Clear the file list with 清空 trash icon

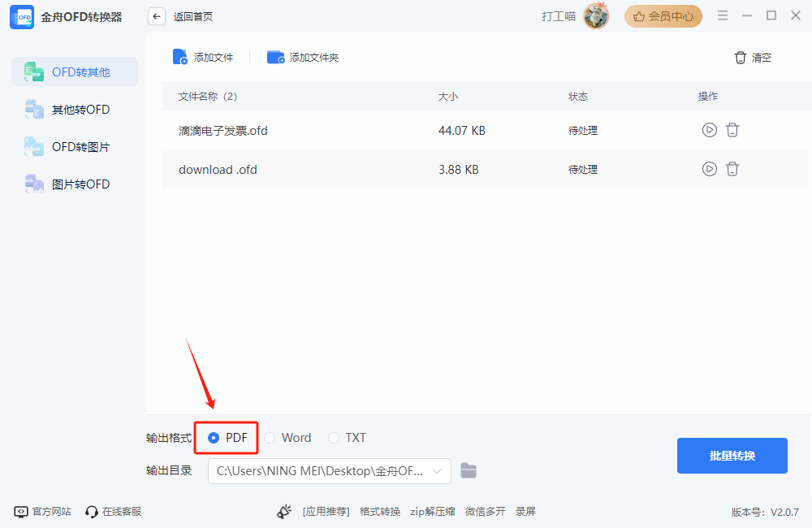tap(740, 57)
